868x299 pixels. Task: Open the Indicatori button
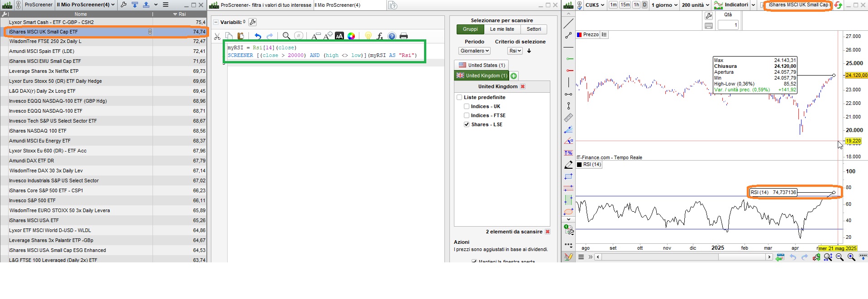pos(731,5)
